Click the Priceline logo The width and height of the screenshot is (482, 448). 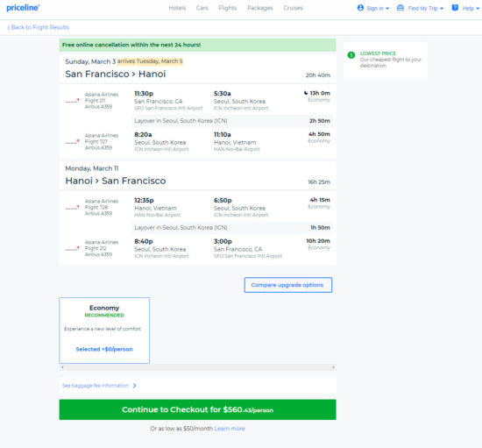(x=23, y=8)
